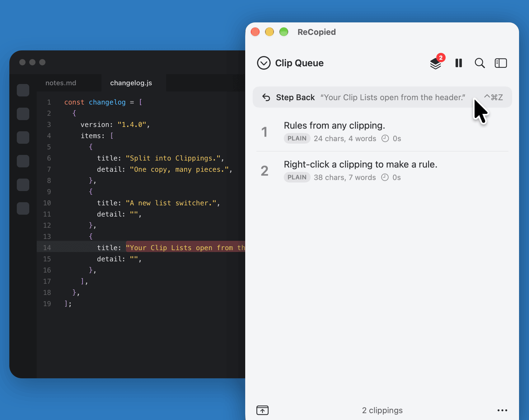Click the fifth sidebar icon in the editor
This screenshot has height=420, width=529.
coord(23,185)
